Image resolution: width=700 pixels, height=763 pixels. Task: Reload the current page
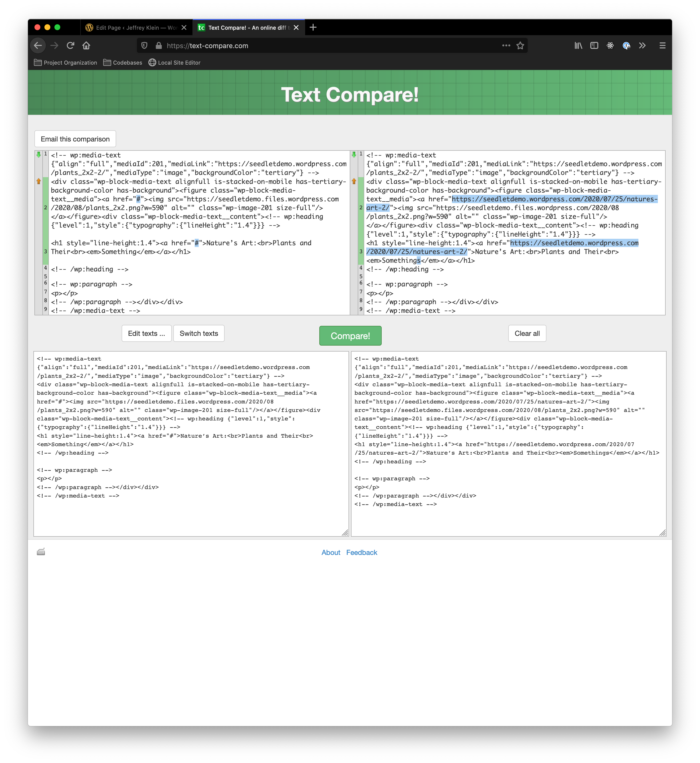(71, 46)
